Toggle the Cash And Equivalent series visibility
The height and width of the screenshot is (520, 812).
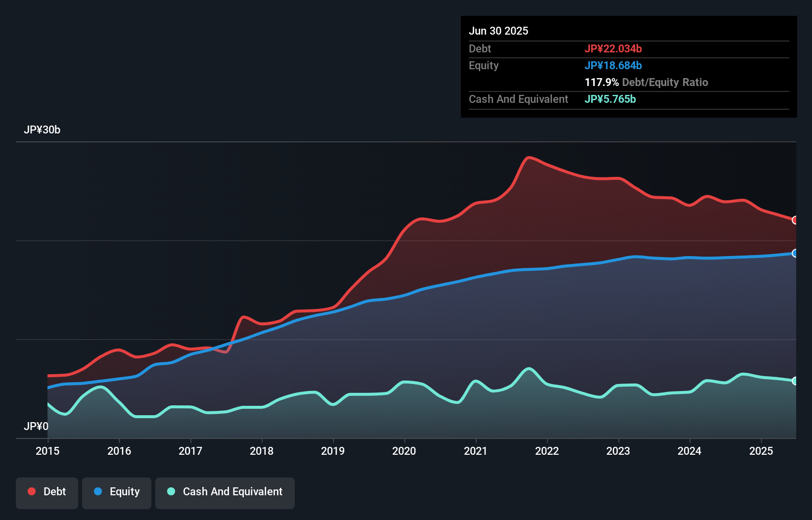[x=225, y=492]
